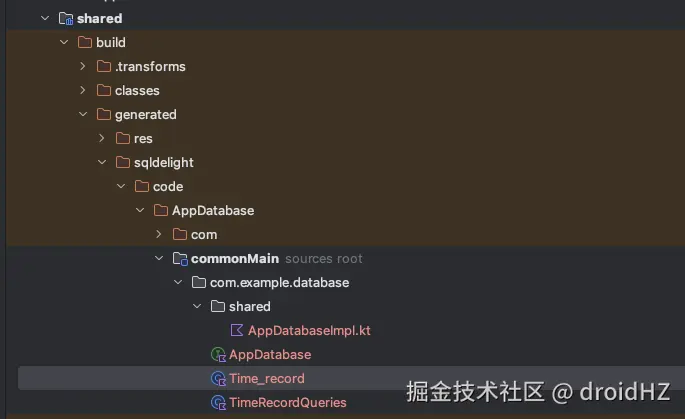Click the com.example.database package icon
685x419 pixels.
199,282
